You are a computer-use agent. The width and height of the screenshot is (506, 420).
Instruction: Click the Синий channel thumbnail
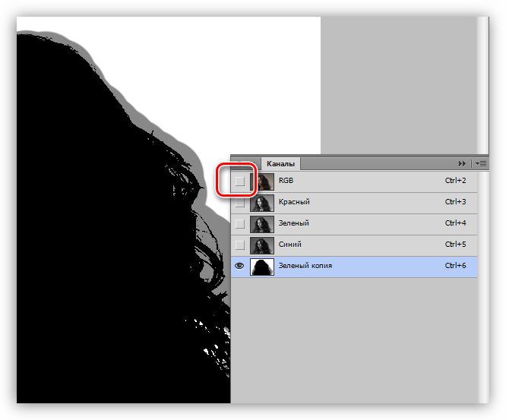[263, 245]
